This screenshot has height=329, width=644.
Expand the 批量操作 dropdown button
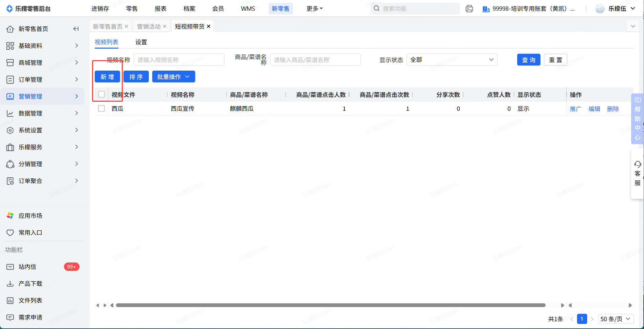[174, 77]
